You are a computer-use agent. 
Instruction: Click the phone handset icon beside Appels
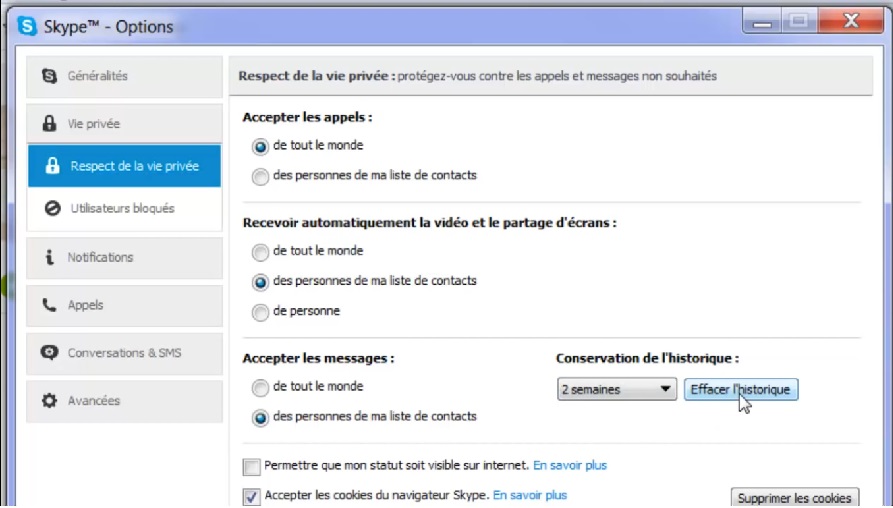click(50, 305)
